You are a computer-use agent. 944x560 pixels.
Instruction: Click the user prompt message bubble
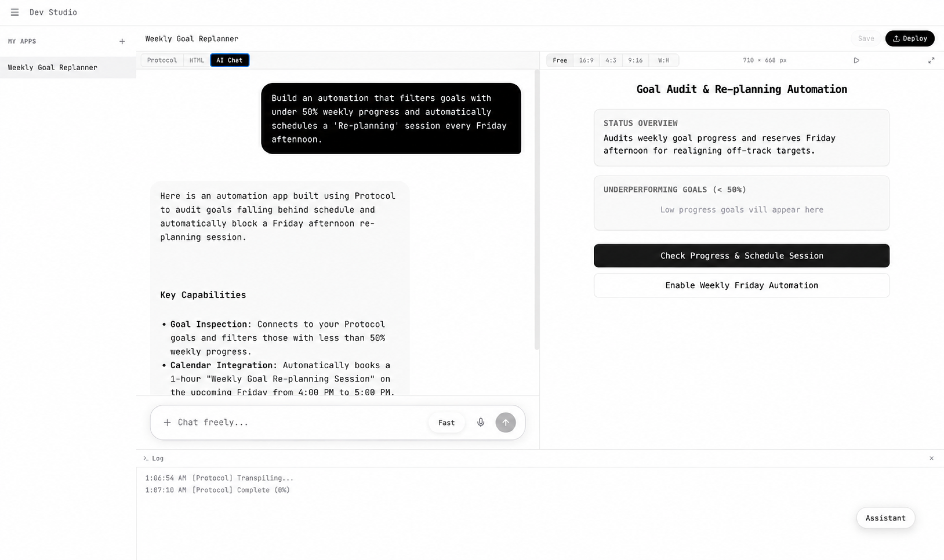pyautogui.click(x=391, y=119)
